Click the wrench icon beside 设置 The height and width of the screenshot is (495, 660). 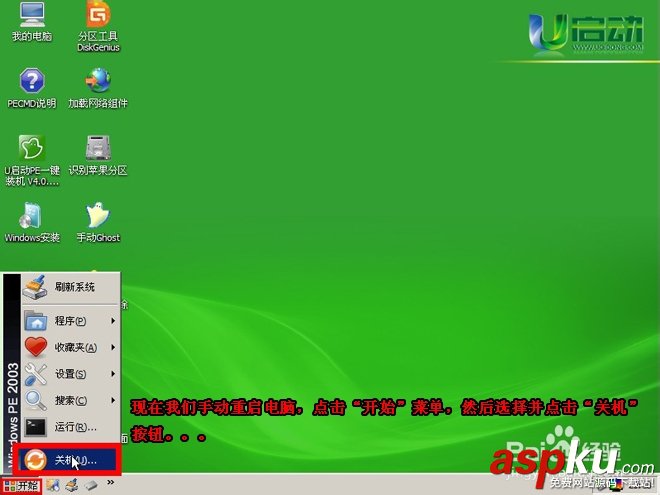(x=36, y=374)
